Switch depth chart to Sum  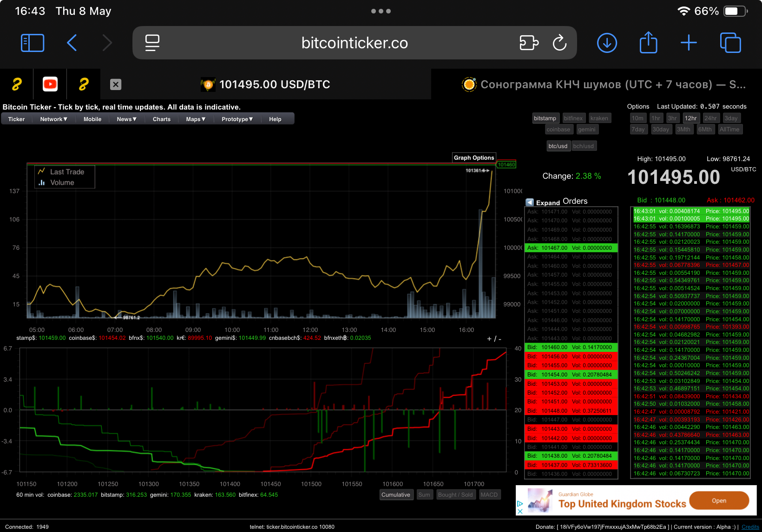point(424,495)
